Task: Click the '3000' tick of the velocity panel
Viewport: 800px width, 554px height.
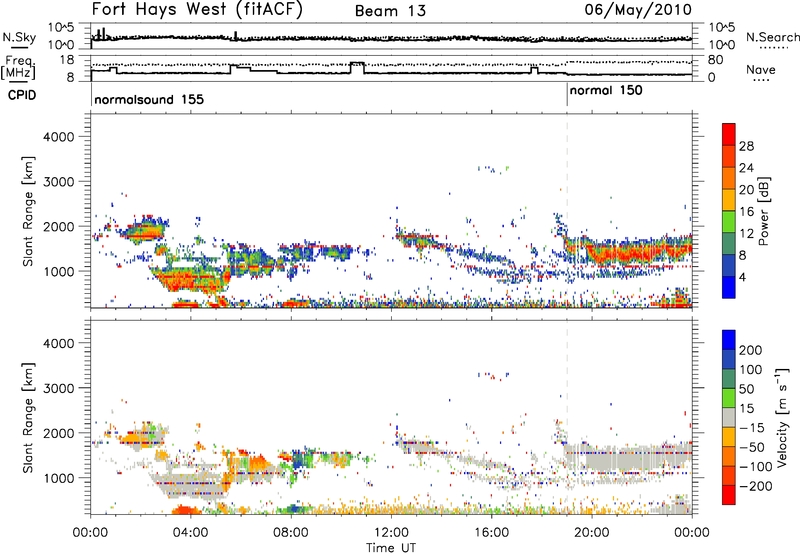Action: coord(59,388)
